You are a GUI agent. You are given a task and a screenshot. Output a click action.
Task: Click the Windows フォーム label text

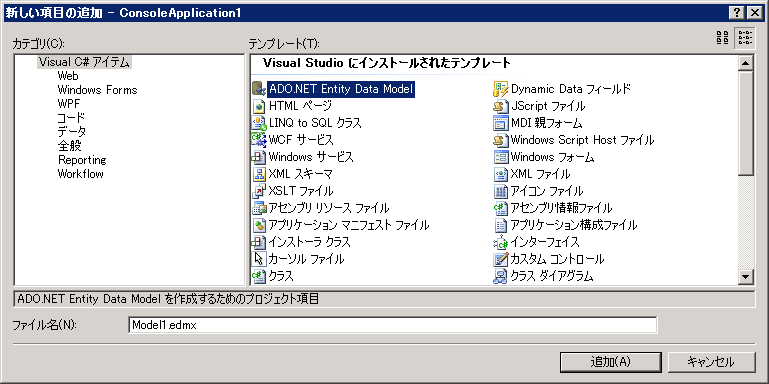click(552, 157)
